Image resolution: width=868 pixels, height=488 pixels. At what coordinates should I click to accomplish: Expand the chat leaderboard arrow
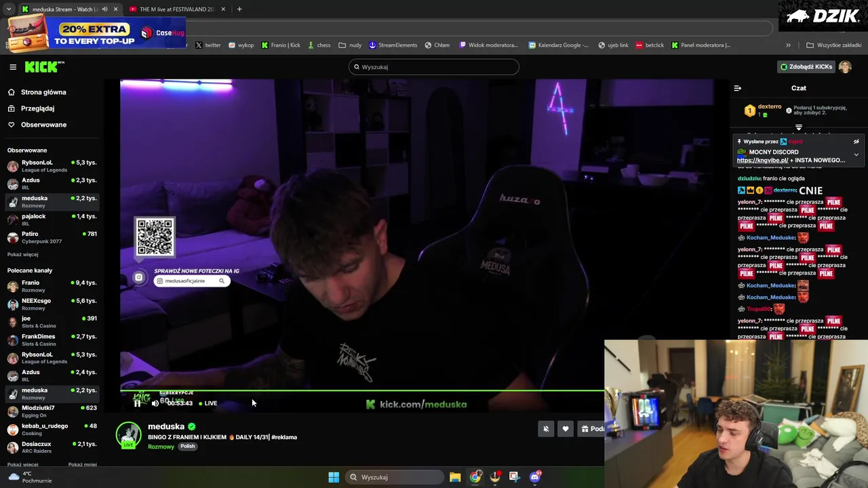pos(799,127)
